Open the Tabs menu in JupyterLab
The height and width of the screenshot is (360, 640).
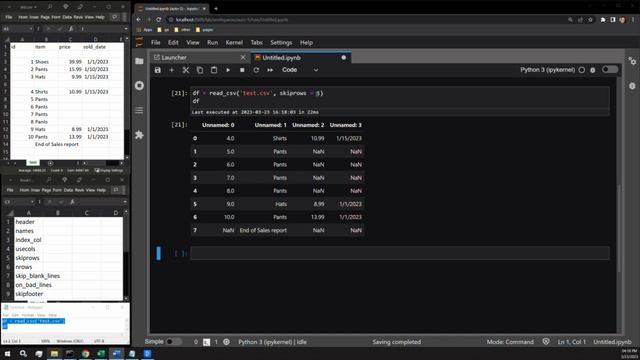coord(256,42)
